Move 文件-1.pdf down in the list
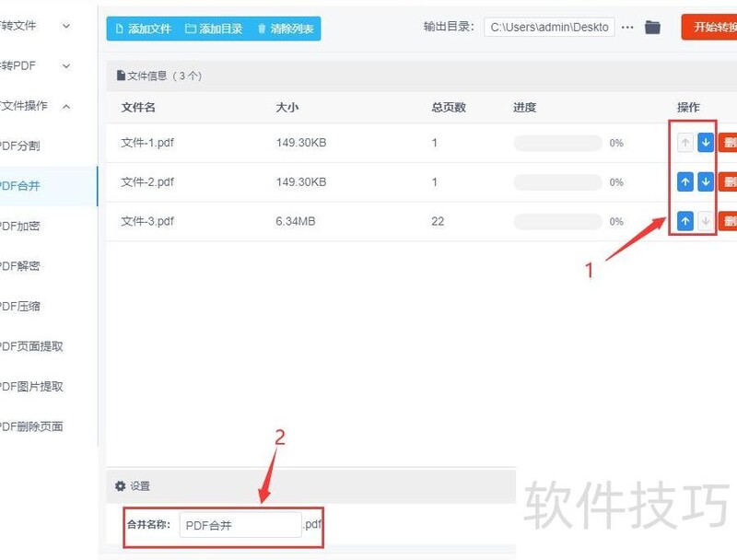Viewport: 737px width, 560px height. (708, 142)
